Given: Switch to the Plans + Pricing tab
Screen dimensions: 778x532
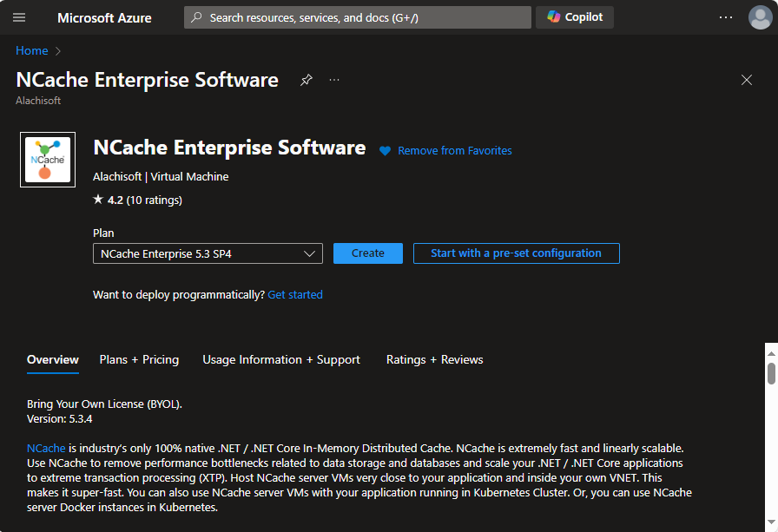Looking at the screenshot, I should (x=139, y=360).
